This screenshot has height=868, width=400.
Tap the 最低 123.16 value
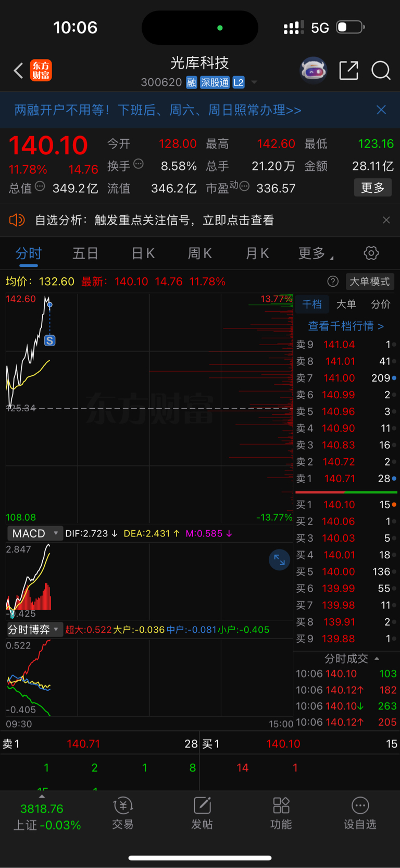pos(376,144)
